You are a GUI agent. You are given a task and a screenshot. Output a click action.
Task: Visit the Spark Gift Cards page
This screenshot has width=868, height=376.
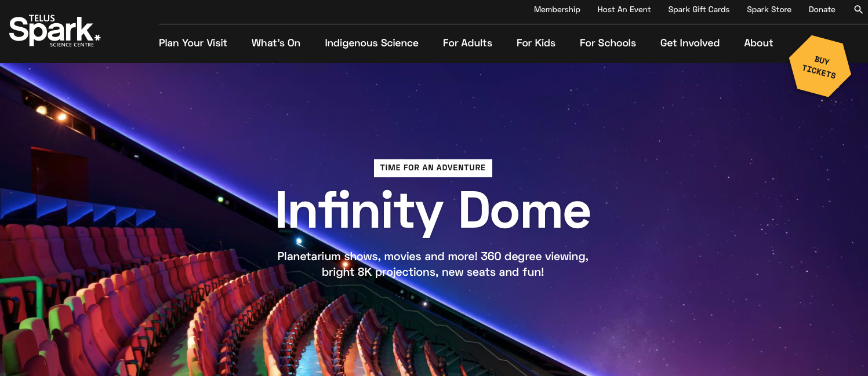[x=699, y=10]
